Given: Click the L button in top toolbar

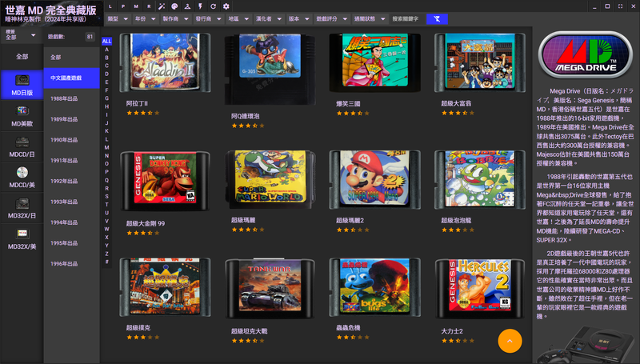Looking at the screenshot, I should pyautogui.click(x=110, y=6).
